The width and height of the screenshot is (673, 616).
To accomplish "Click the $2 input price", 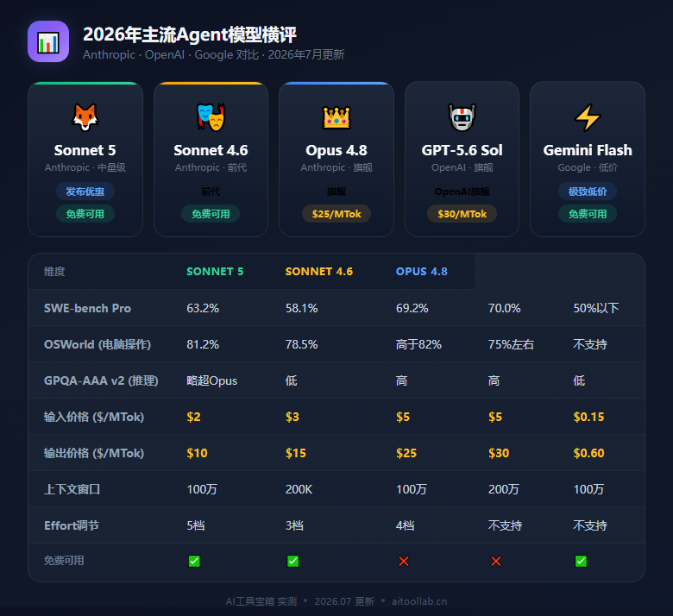I will pyautogui.click(x=193, y=417).
